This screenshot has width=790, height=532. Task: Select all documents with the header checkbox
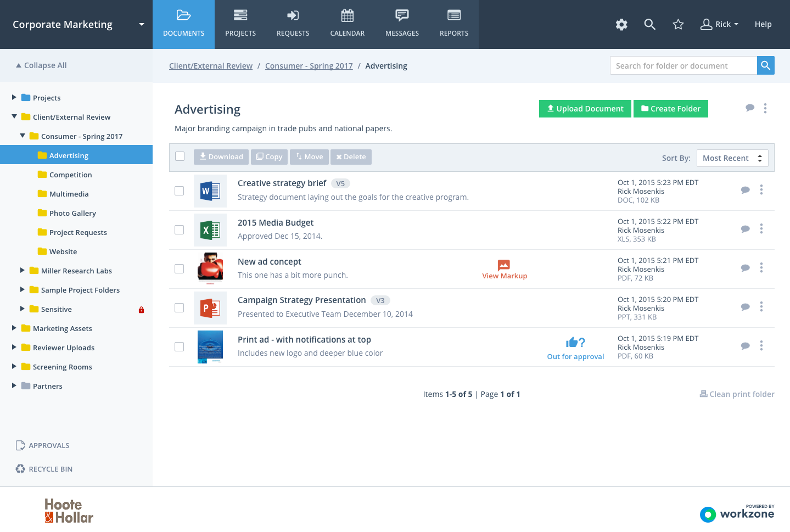coord(180,156)
